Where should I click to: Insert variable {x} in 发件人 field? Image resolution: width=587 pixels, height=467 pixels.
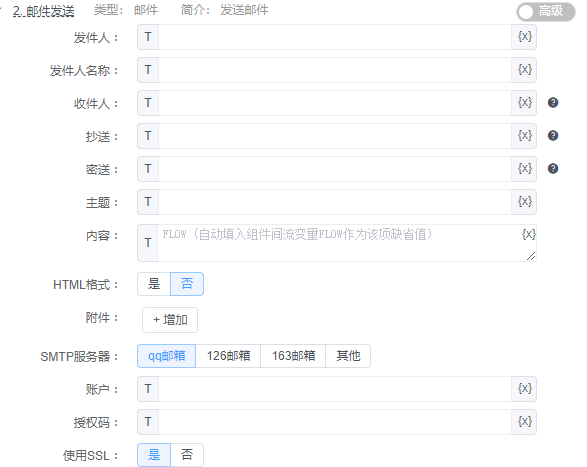click(x=524, y=37)
